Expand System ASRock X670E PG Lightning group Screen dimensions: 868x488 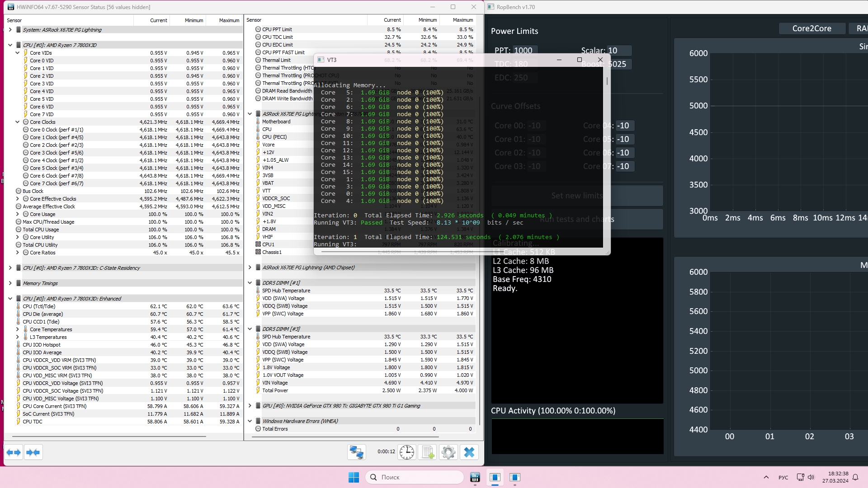point(10,30)
